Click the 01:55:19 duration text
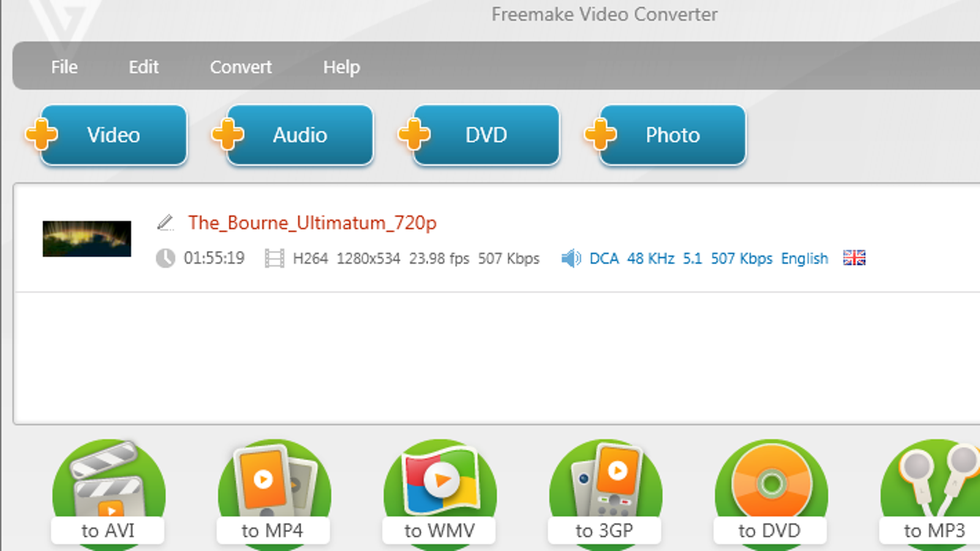Viewport: 980px width, 551px height. tap(214, 258)
